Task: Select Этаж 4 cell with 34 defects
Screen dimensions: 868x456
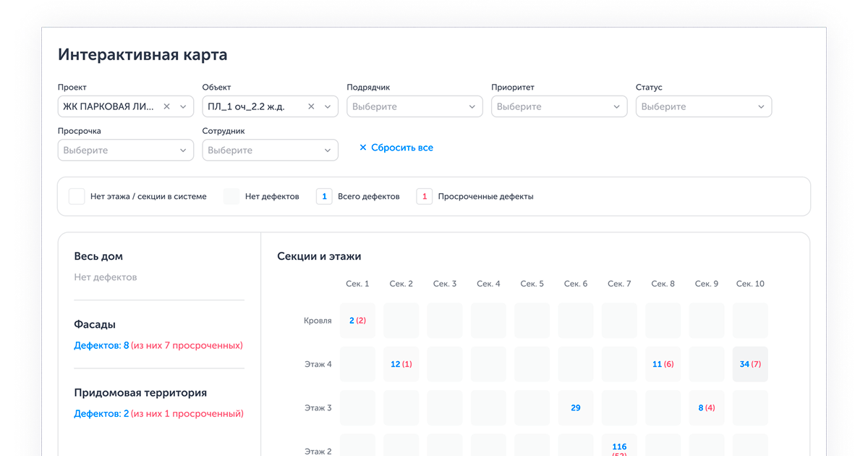Action: pyautogui.click(x=750, y=364)
